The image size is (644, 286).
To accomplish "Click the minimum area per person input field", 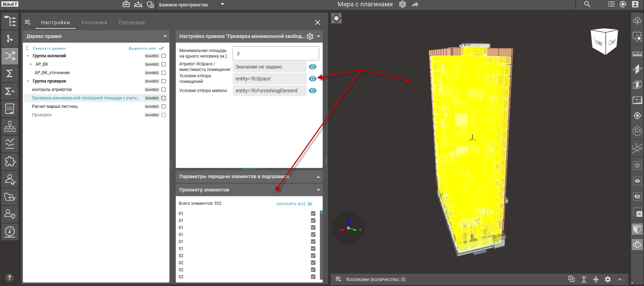I will point(276,53).
